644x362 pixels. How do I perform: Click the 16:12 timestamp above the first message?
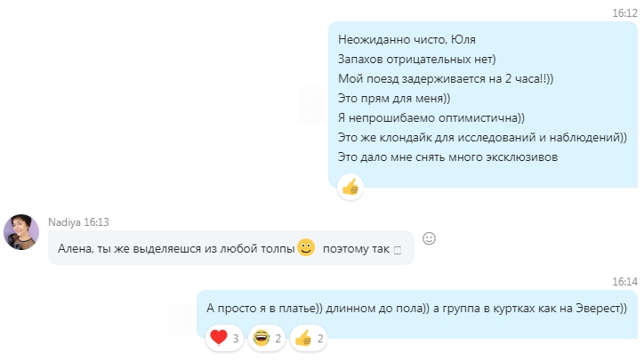tap(624, 13)
